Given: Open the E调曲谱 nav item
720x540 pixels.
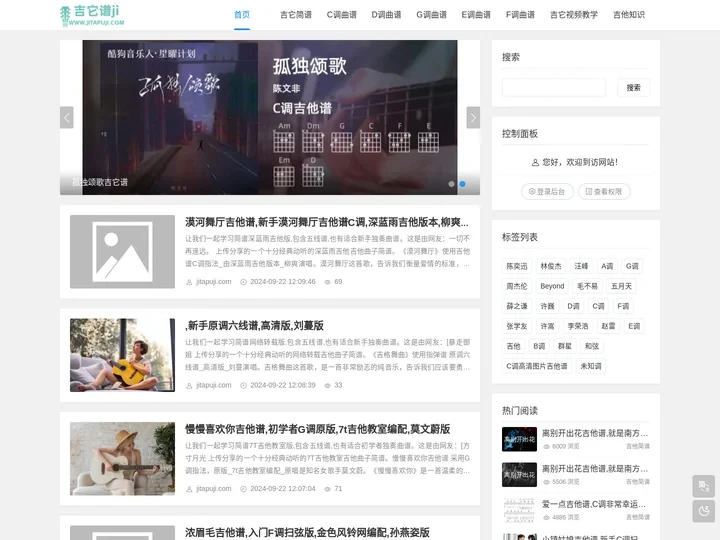Looking at the screenshot, I should click(x=476, y=15).
